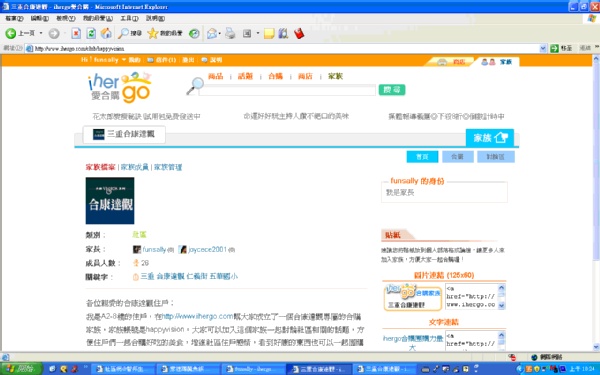Click the 商店 link in the search navigation row

305,76
